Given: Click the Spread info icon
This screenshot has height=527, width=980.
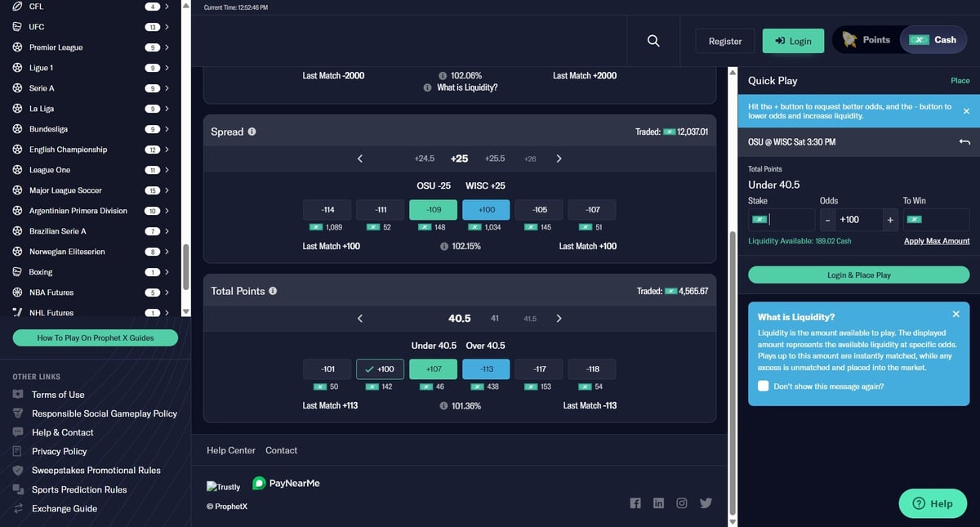Looking at the screenshot, I should click(252, 132).
